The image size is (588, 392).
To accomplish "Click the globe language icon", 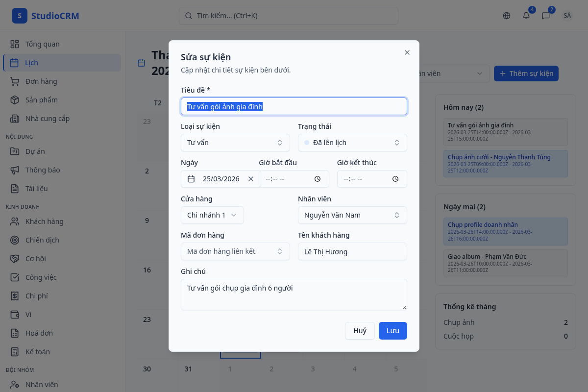I will coord(507,16).
